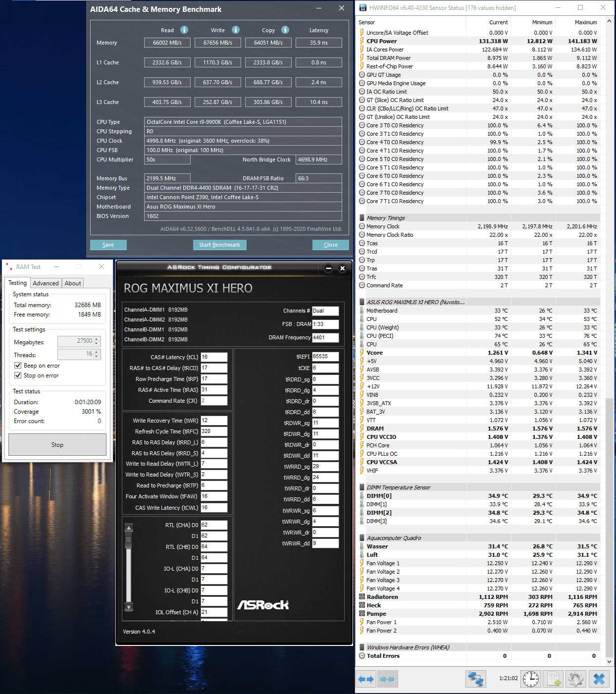Click the CAS# Latency (tCL) field

[x=214, y=357]
